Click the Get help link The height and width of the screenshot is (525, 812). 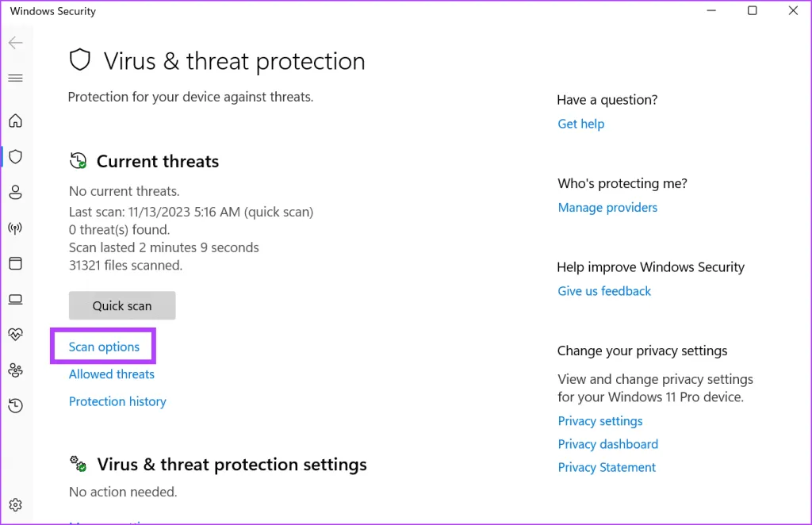point(581,124)
